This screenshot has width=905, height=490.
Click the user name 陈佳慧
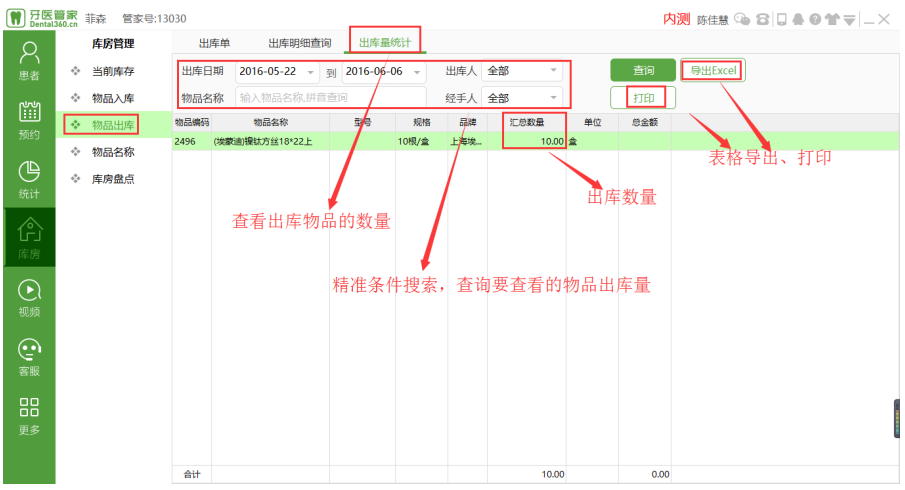(x=712, y=20)
